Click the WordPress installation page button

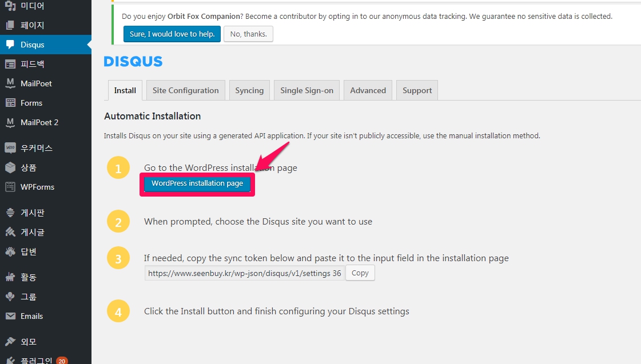[197, 183]
